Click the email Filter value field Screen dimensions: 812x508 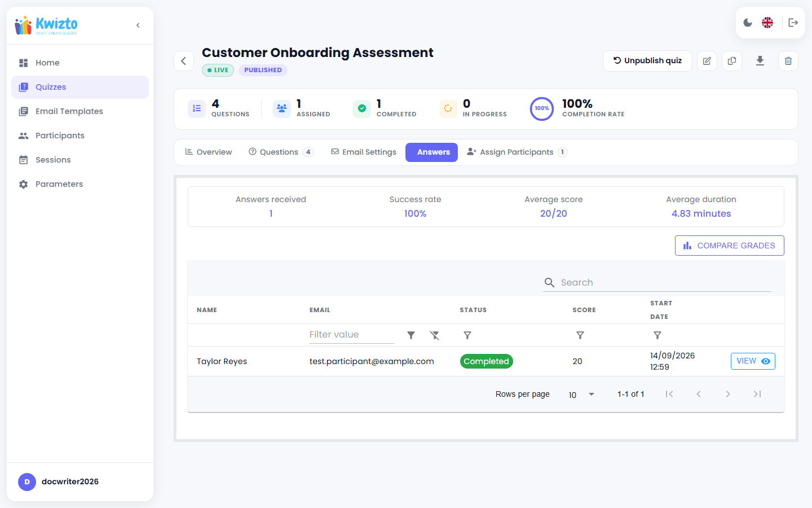pyautogui.click(x=352, y=335)
